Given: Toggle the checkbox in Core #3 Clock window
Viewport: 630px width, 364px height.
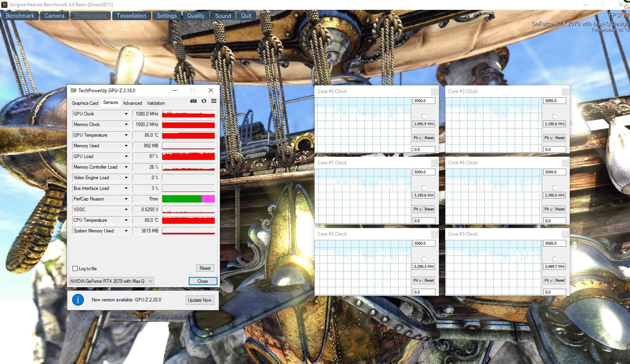Looking at the screenshot, I should pyautogui.click(x=555, y=117).
